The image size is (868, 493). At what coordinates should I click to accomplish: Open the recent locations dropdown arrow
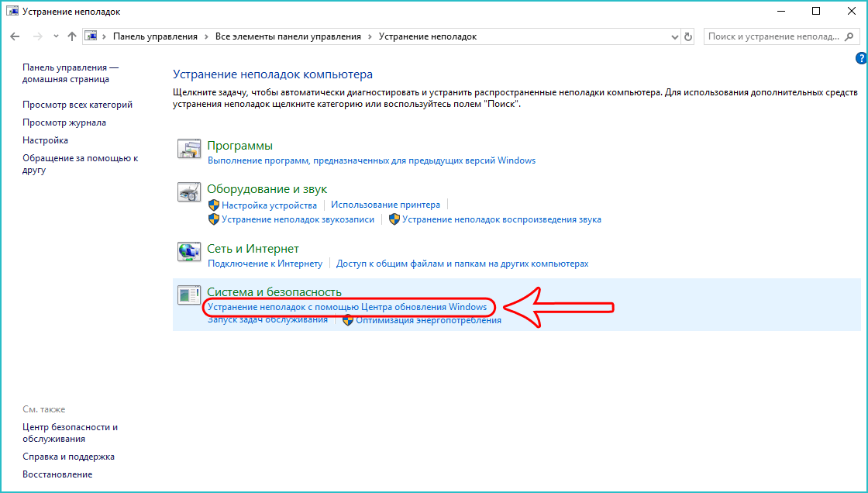pyautogui.click(x=56, y=36)
